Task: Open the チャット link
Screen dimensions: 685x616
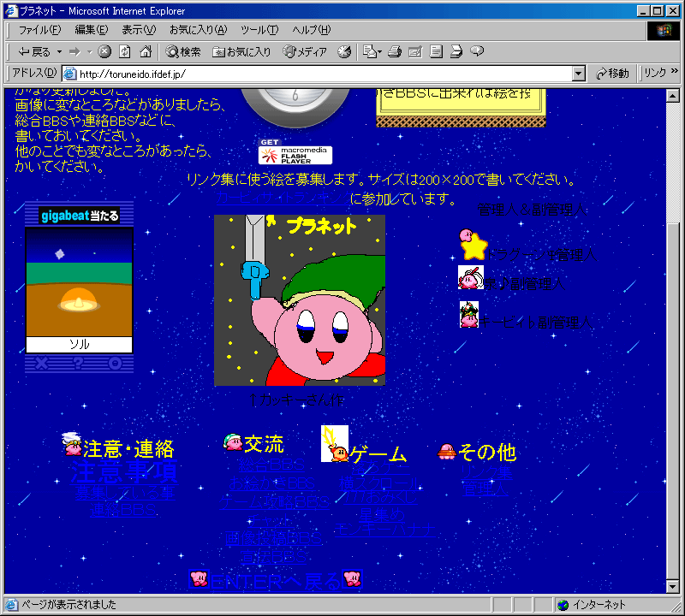Action: pyautogui.click(x=270, y=520)
